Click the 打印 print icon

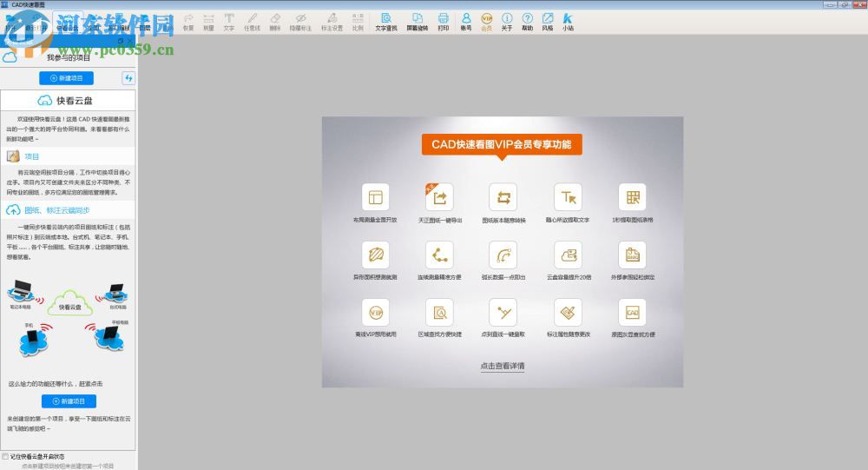(x=443, y=23)
